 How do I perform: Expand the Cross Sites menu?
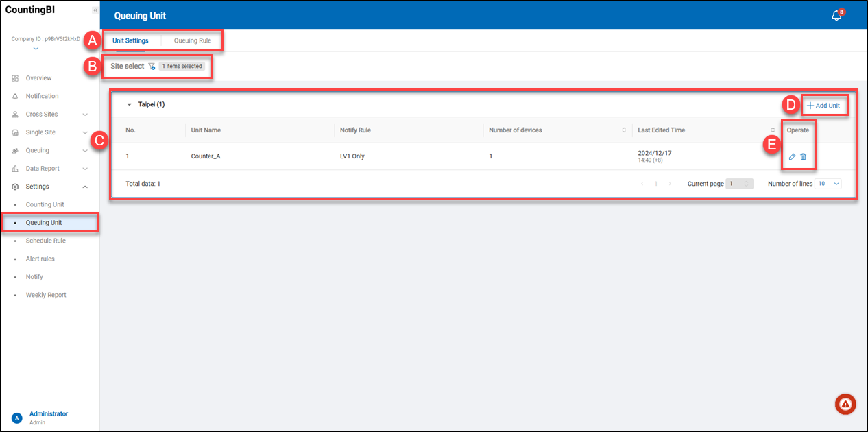pos(85,115)
